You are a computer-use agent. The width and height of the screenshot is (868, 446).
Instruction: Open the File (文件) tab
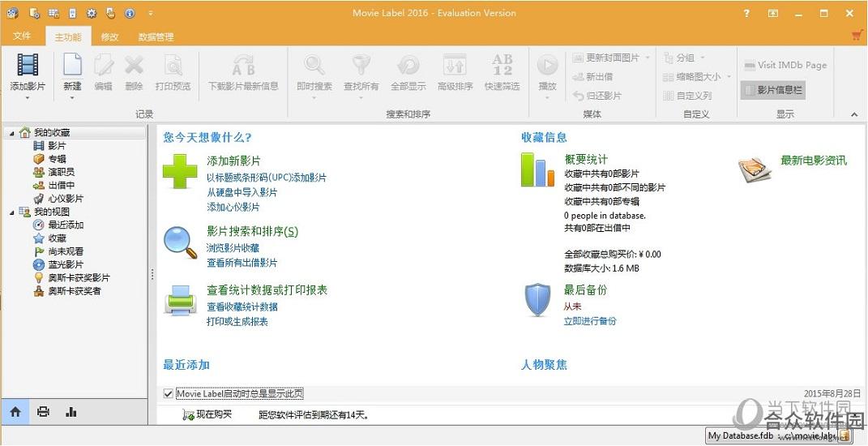tap(22, 36)
